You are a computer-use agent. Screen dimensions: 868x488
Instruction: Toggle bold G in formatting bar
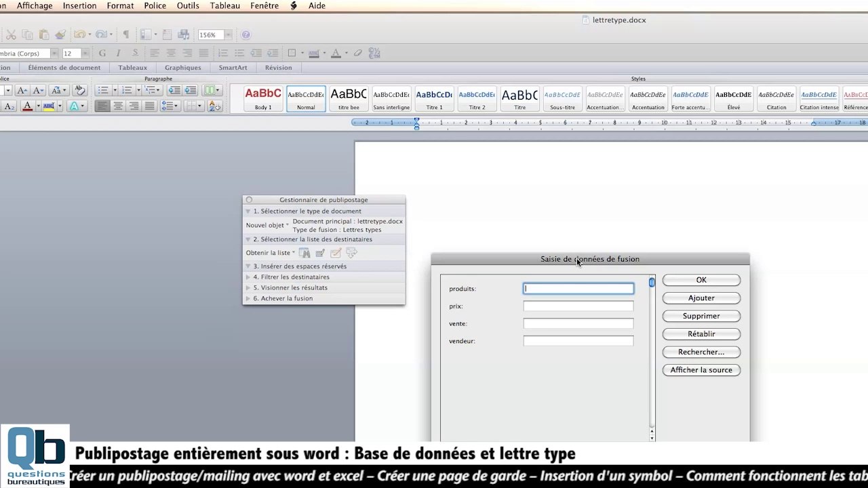click(102, 53)
